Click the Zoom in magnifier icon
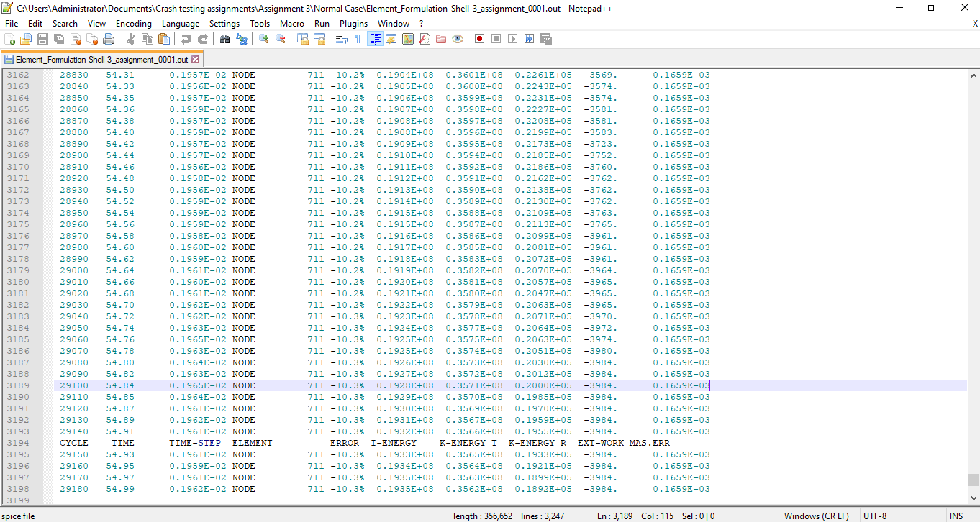The height and width of the screenshot is (522, 980). (x=264, y=39)
